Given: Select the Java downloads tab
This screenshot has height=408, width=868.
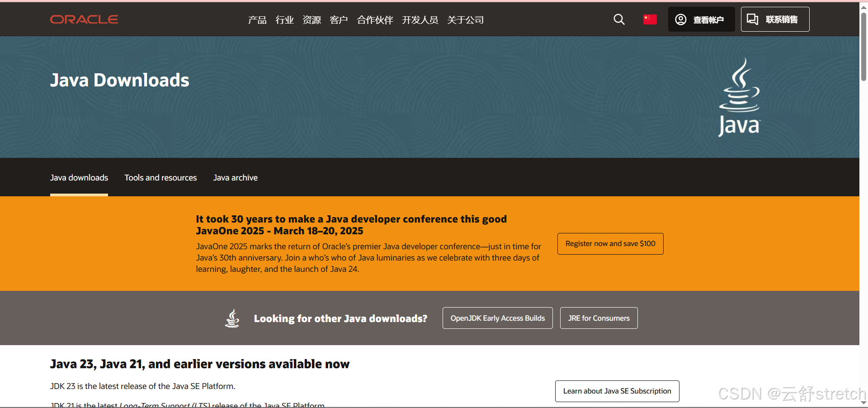Looking at the screenshot, I should click(79, 178).
